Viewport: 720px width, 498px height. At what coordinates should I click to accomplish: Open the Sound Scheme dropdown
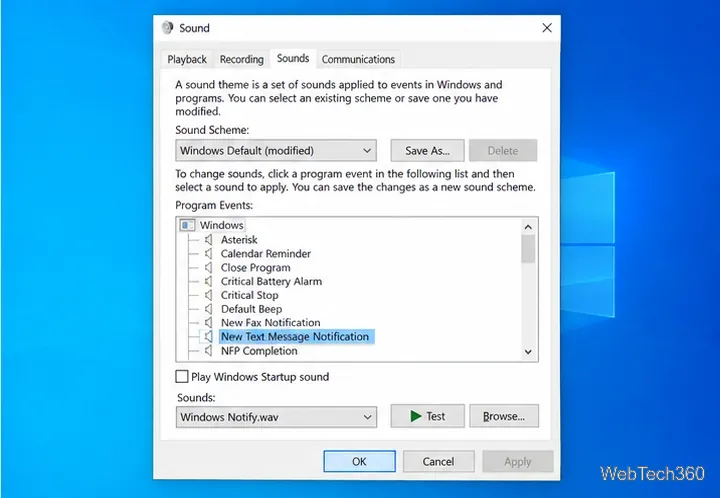(x=276, y=151)
